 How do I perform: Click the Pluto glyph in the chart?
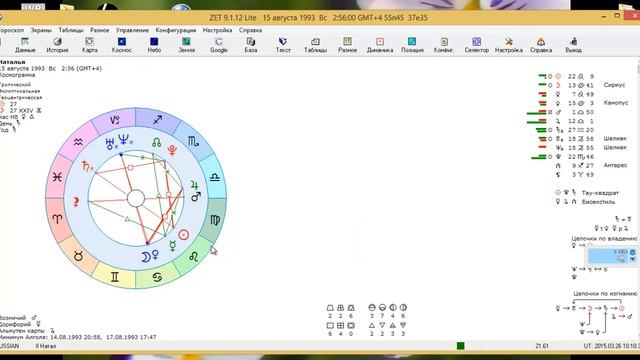click(172, 150)
